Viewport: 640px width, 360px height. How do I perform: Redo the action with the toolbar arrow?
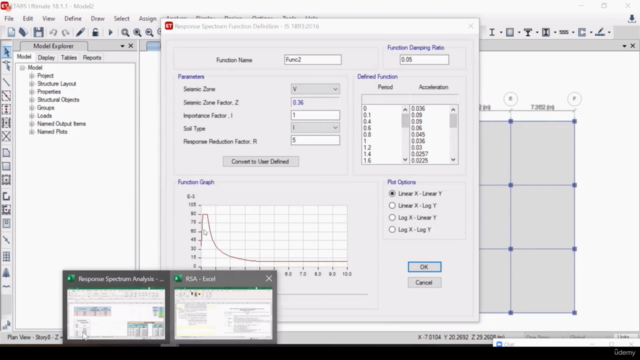click(x=65, y=32)
